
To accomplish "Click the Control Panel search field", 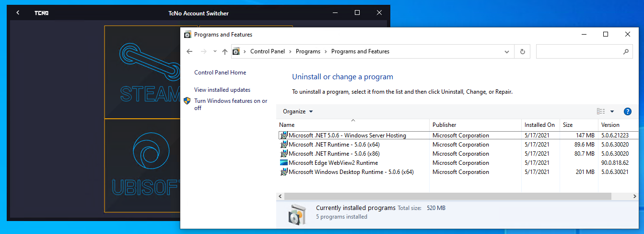I will [578, 51].
